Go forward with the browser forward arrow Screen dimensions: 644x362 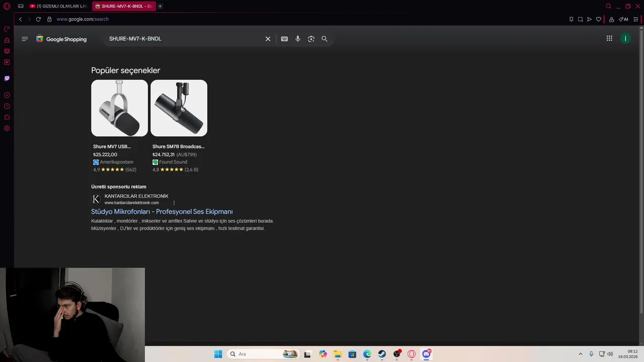click(x=29, y=19)
